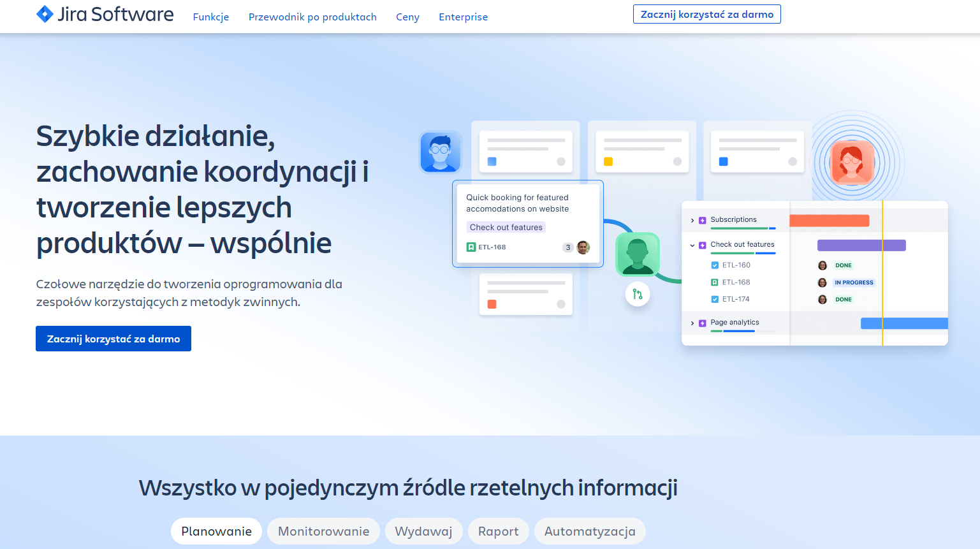Screen dimensions: 980x549
Task: Click the green user avatar
Action: (637, 254)
